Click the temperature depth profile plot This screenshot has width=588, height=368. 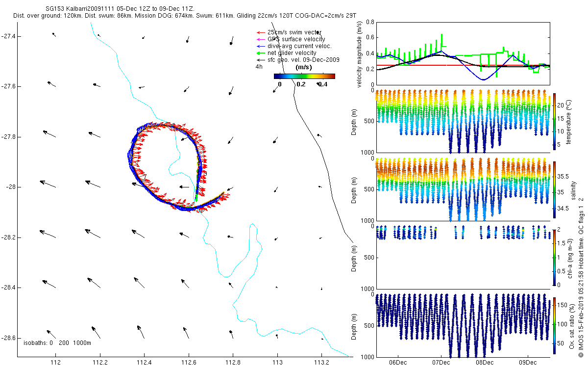point(463,121)
